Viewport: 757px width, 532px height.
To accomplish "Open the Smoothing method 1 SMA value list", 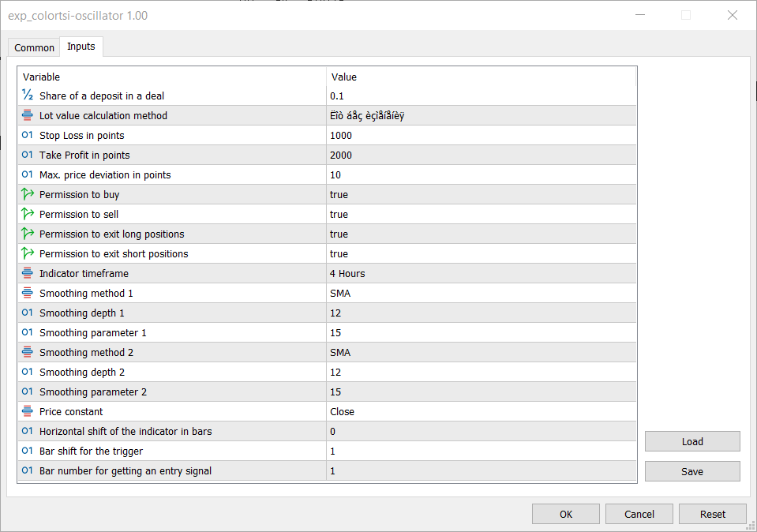I will (x=481, y=294).
